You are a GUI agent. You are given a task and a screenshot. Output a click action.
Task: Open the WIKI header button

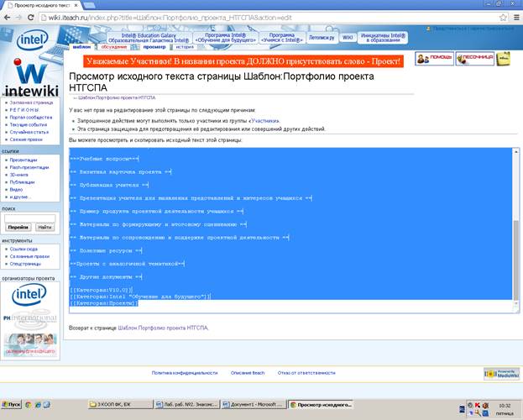tap(348, 38)
